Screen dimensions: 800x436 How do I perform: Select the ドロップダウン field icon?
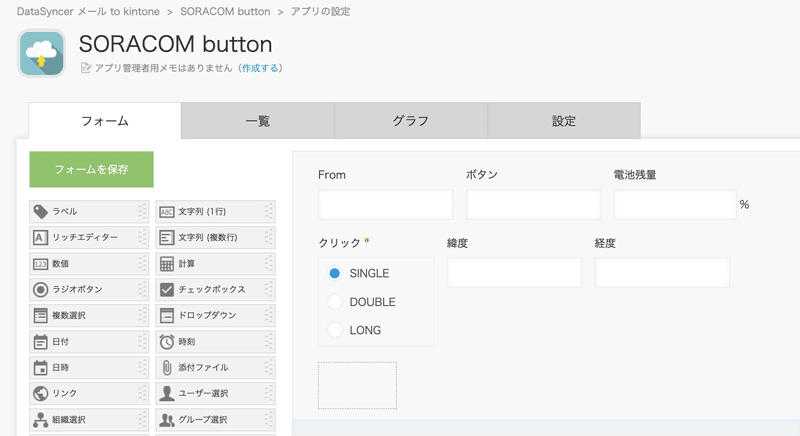(x=167, y=316)
